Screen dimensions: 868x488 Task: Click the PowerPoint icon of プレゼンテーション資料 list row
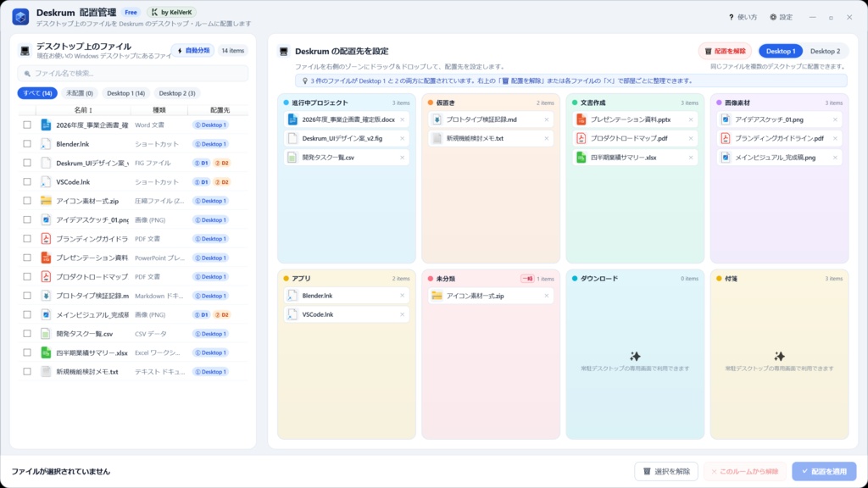coord(46,258)
